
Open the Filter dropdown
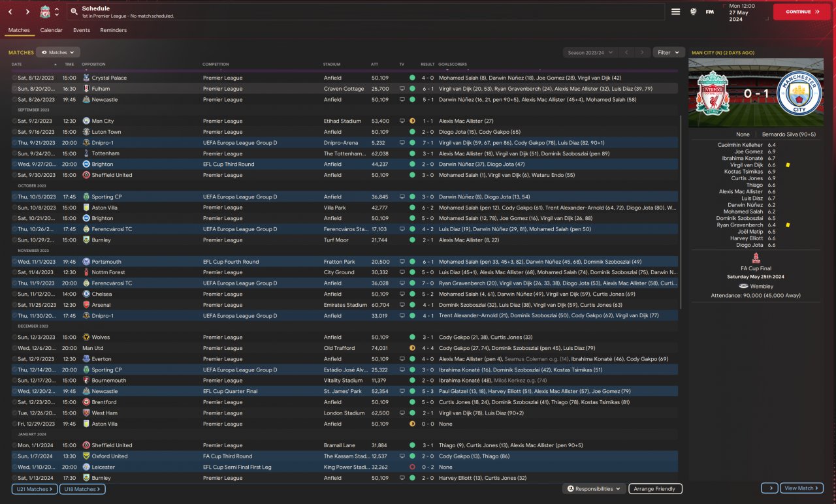tap(668, 52)
